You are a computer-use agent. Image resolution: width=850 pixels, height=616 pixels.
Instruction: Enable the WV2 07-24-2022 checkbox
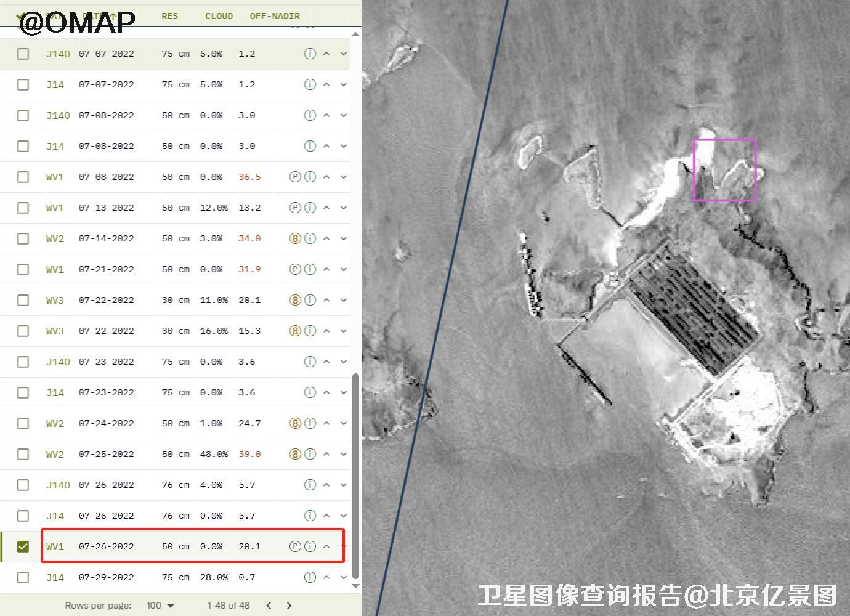click(23, 423)
